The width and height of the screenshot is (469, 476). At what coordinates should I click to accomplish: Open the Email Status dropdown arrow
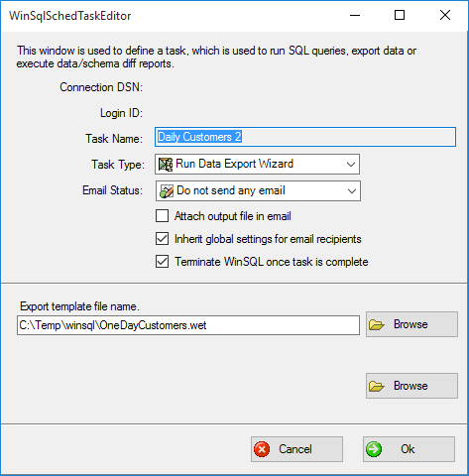coord(352,191)
